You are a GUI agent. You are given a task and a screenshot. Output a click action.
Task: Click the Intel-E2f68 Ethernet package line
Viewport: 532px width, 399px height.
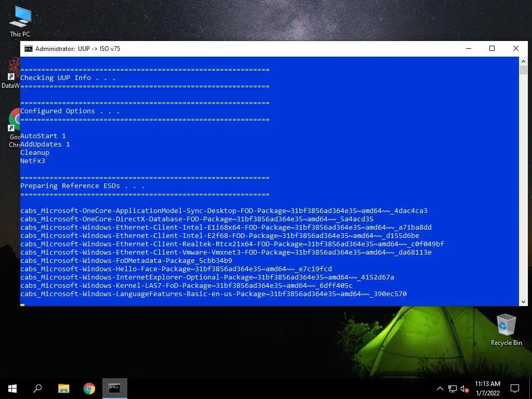click(220, 236)
